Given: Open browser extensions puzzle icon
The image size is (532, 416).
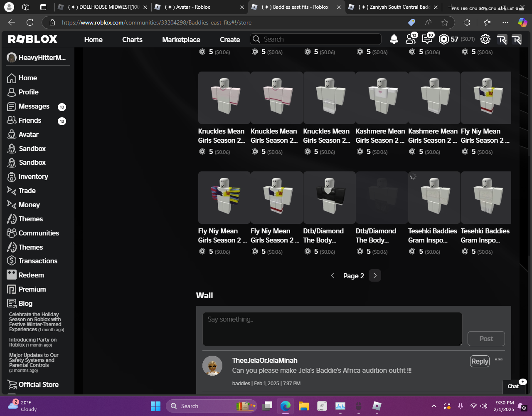Looking at the screenshot, I should [x=467, y=22].
